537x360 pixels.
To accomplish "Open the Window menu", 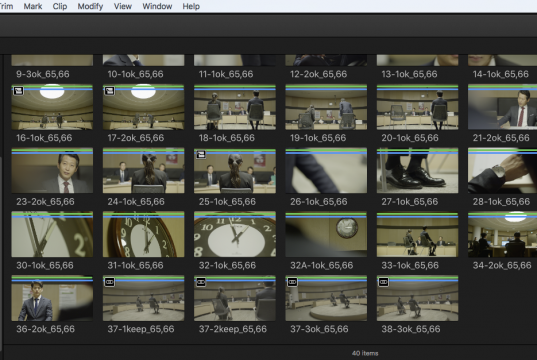I will click(157, 6).
